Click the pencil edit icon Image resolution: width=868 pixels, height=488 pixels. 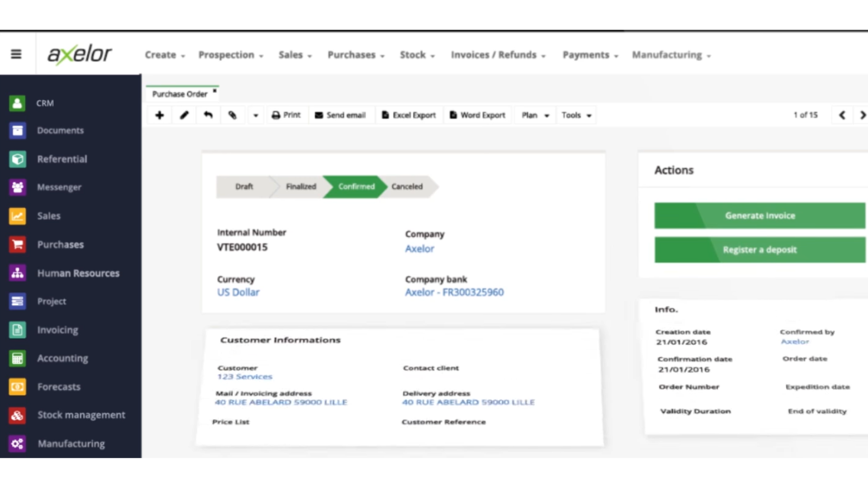(x=184, y=115)
